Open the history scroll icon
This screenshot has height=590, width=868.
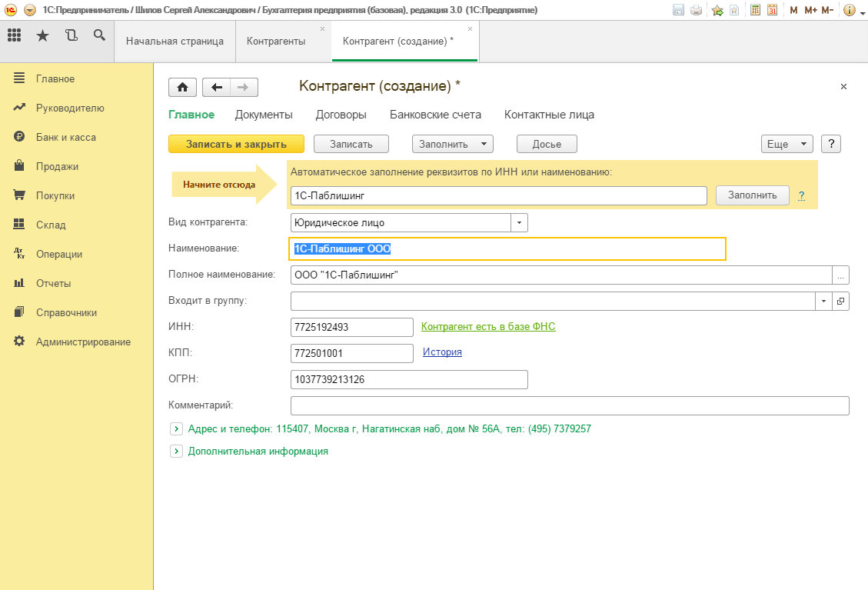point(71,35)
